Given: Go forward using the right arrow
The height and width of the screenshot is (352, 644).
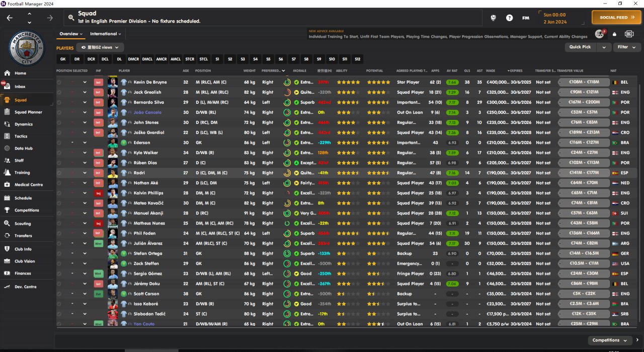Looking at the screenshot, I should point(49,18).
